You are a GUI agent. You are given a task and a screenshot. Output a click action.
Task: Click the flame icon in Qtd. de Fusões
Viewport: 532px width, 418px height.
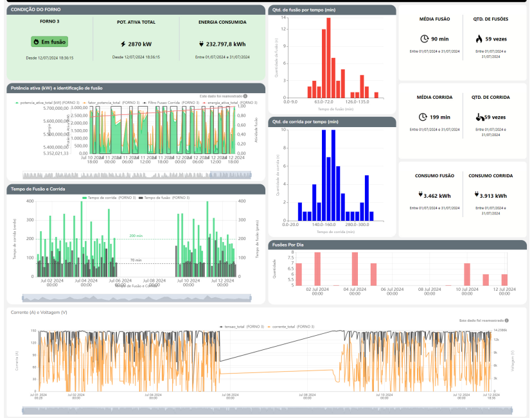click(479, 39)
